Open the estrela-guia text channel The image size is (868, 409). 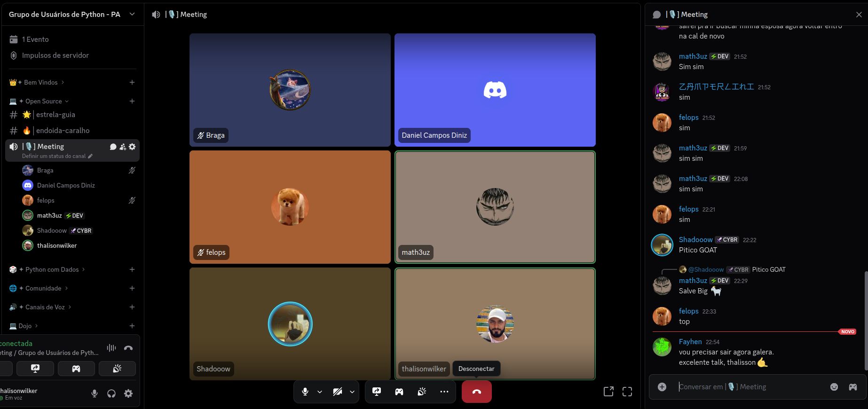(55, 115)
